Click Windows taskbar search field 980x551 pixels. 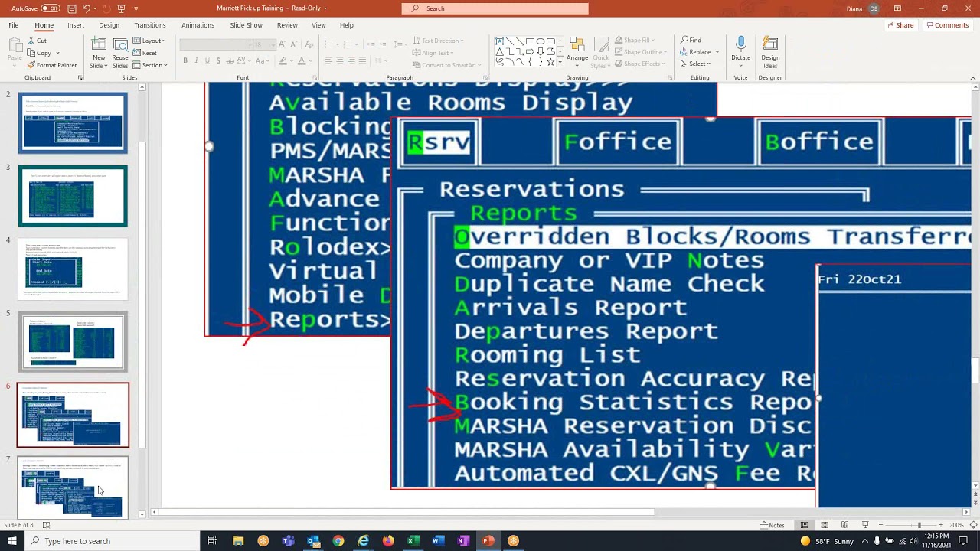[112, 541]
